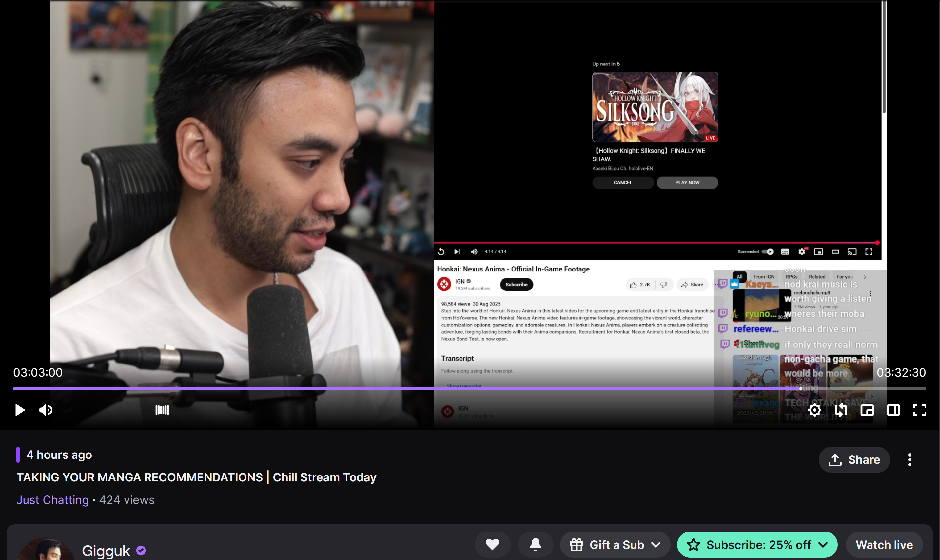940x560 pixels.
Task: Enter fullscreen on Twitch player
Action: (x=919, y=410)
